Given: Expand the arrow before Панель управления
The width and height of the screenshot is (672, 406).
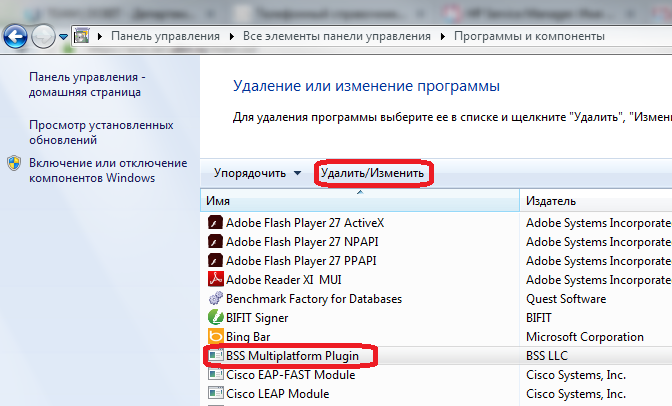Looking at the screenshot, I should tap(100, 36).
